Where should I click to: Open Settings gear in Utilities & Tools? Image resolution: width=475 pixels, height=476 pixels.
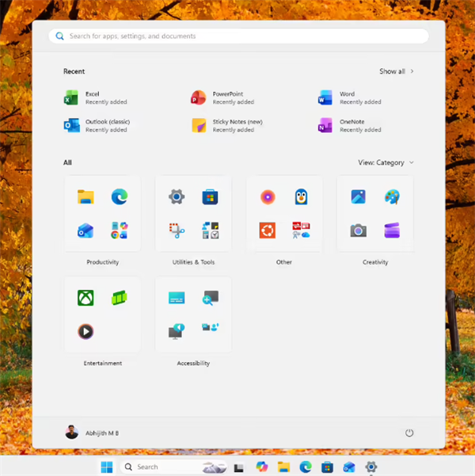pyautogui.click(x=177, y=196)
